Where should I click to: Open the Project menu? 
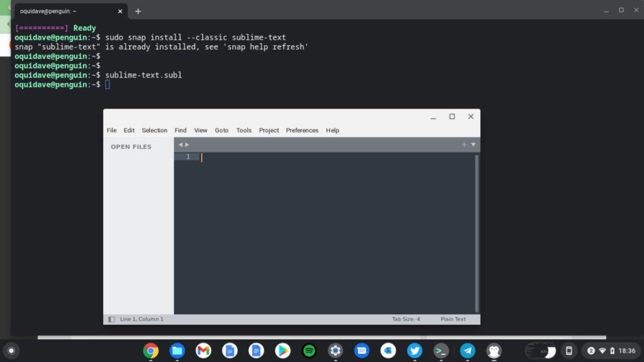(x=269, y=130)
